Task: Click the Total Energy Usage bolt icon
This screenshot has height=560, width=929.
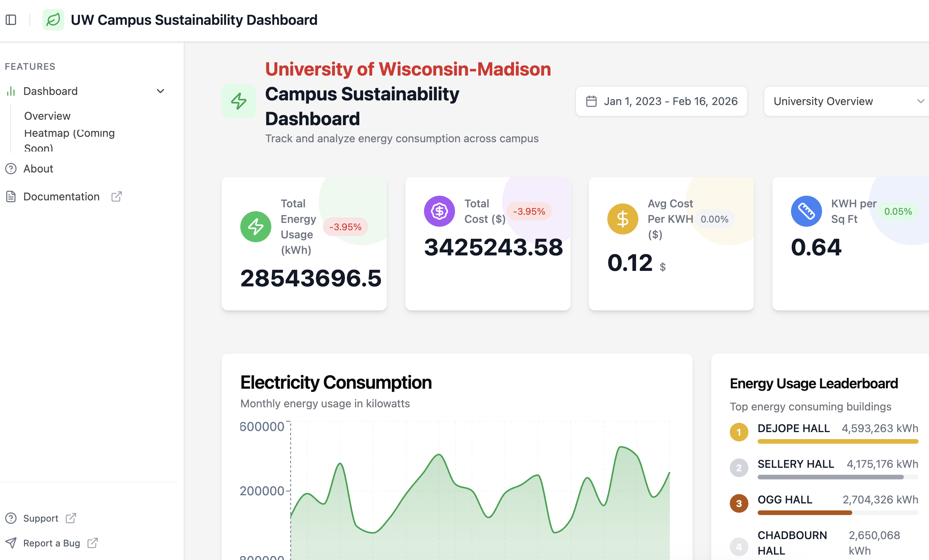Action: (x=256, y=227)
